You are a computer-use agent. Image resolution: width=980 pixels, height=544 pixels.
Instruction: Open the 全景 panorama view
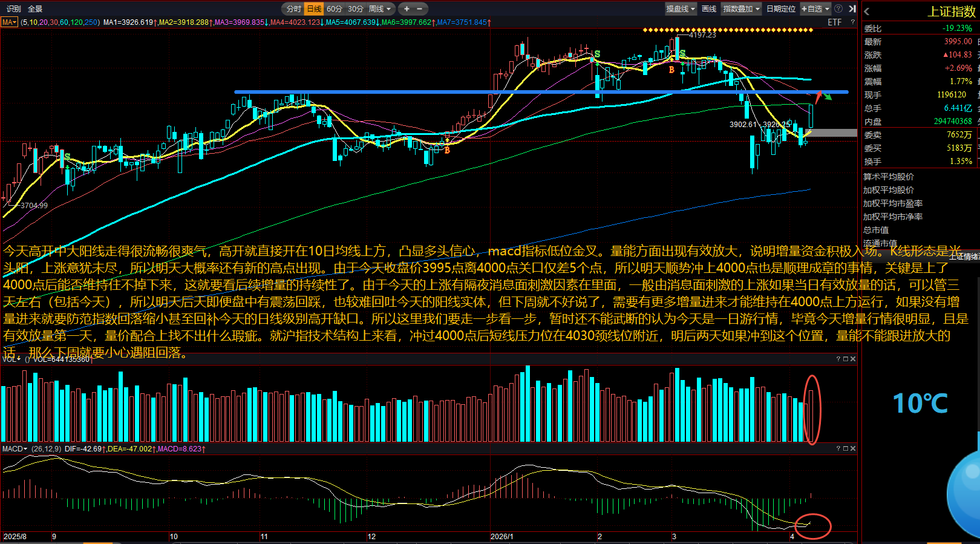pos(35,8)
